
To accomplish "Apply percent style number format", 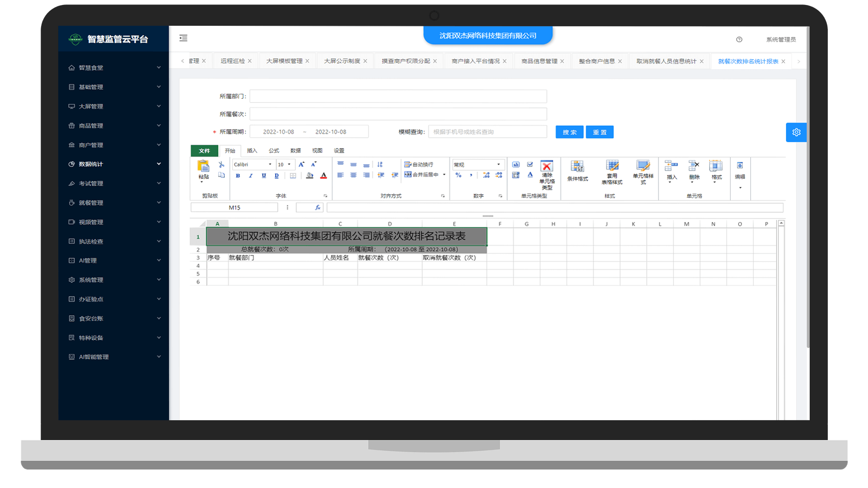I will coord(458,175).
